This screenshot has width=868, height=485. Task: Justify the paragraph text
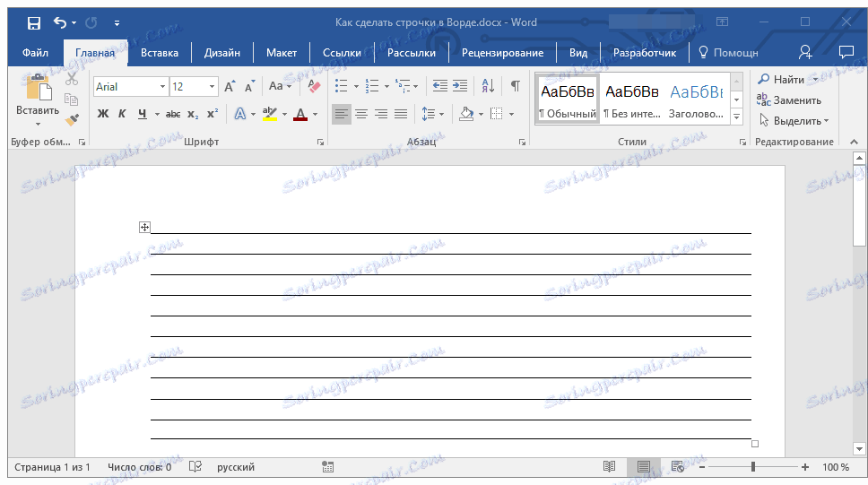401,114
